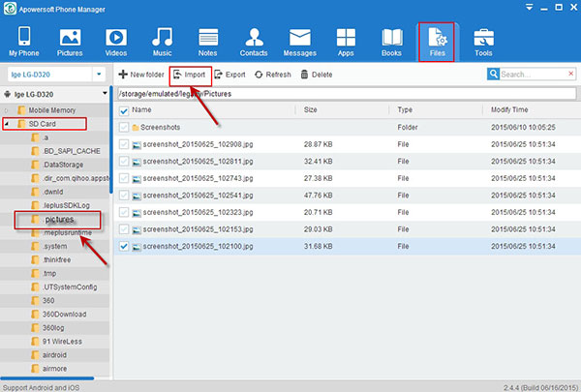Open the Notes section
The width and height of the screenshot is (581, 392).
tap(208, 42)
